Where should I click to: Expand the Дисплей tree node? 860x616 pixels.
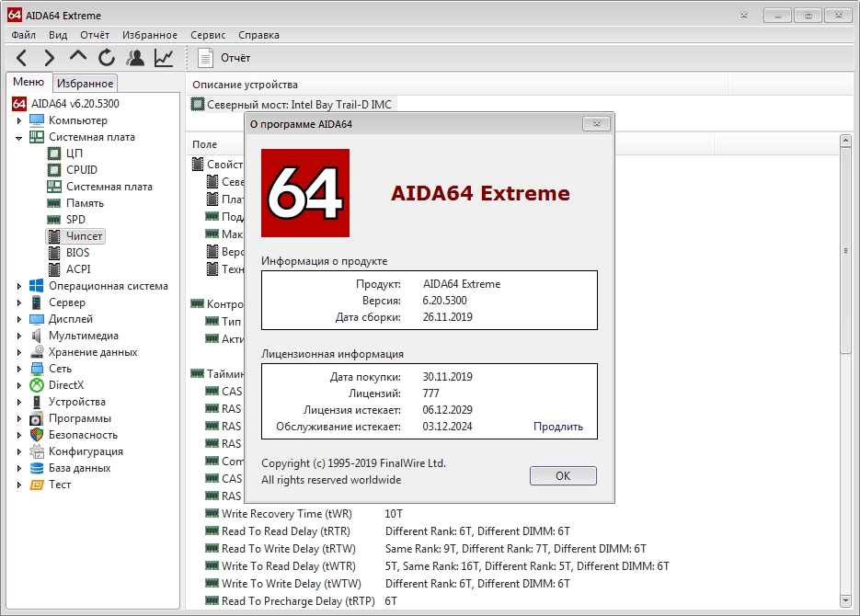(x=19, y=319)
